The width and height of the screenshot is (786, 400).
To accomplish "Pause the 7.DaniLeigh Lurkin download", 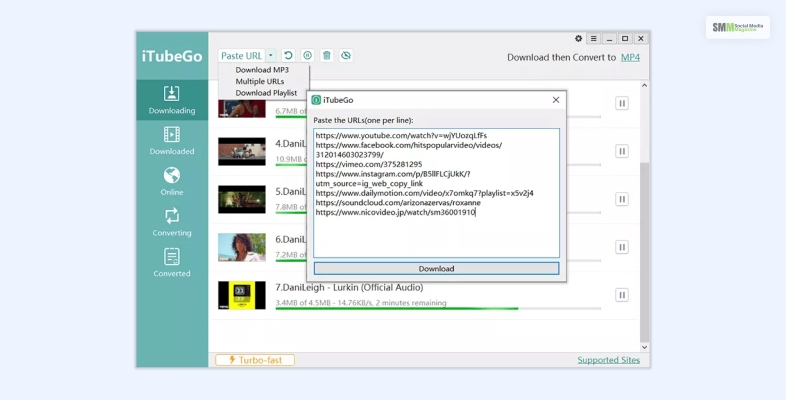I will coord(622,295).
